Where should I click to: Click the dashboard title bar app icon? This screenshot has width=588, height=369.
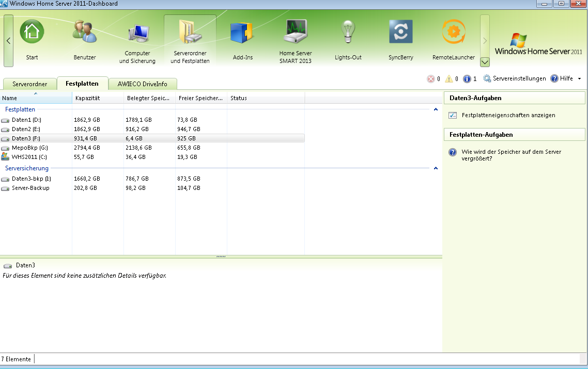(4, 4)
